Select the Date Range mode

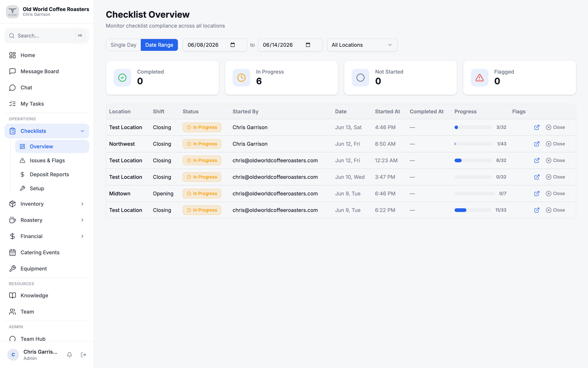159,45
